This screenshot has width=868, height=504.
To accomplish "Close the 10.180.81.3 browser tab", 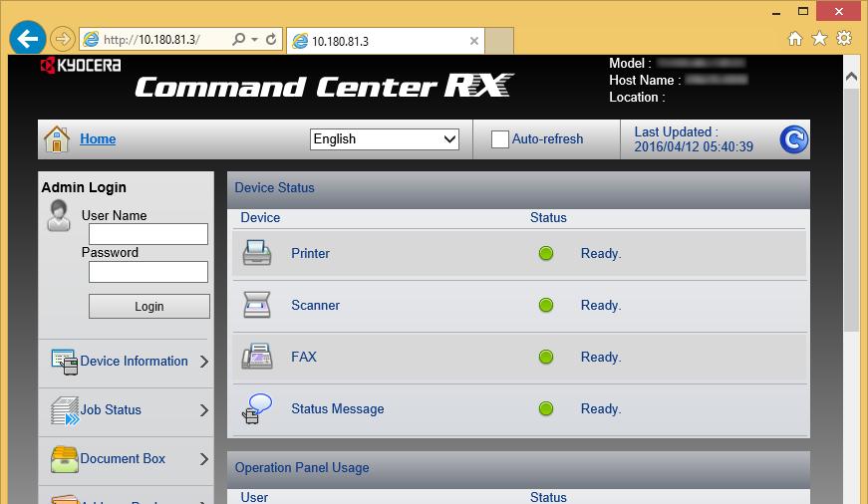I will point(473,41).
